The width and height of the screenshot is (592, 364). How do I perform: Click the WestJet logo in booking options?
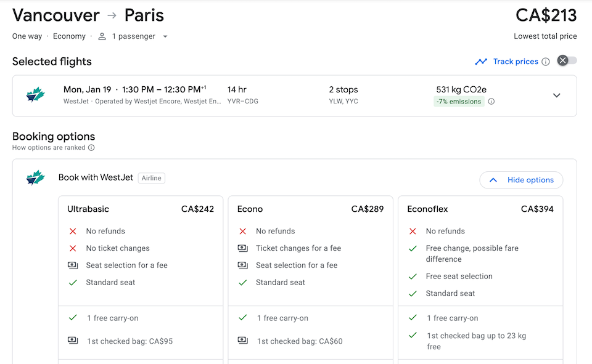[x=36, y=178]
